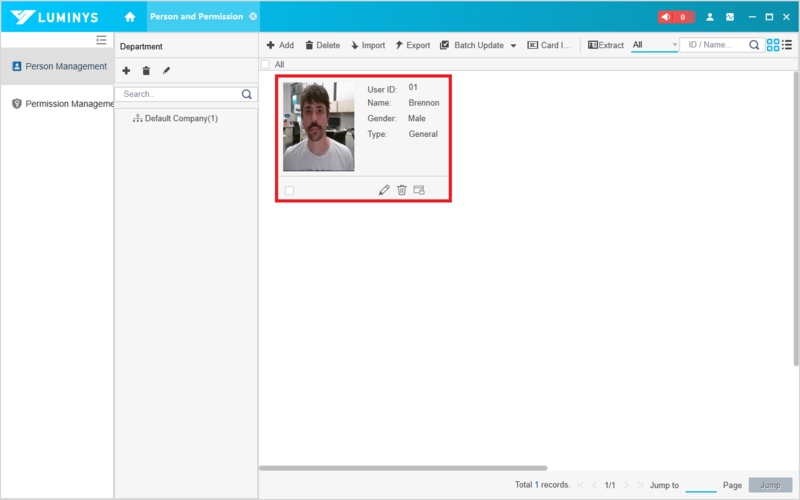The image size is (800, 500).
Task: Switch to card grid view
Action: pos(773,45)
